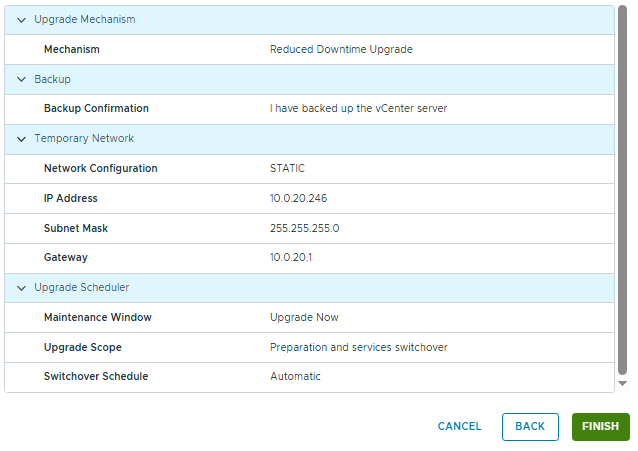Cancel the upgrade wizard

click(459, 426)
